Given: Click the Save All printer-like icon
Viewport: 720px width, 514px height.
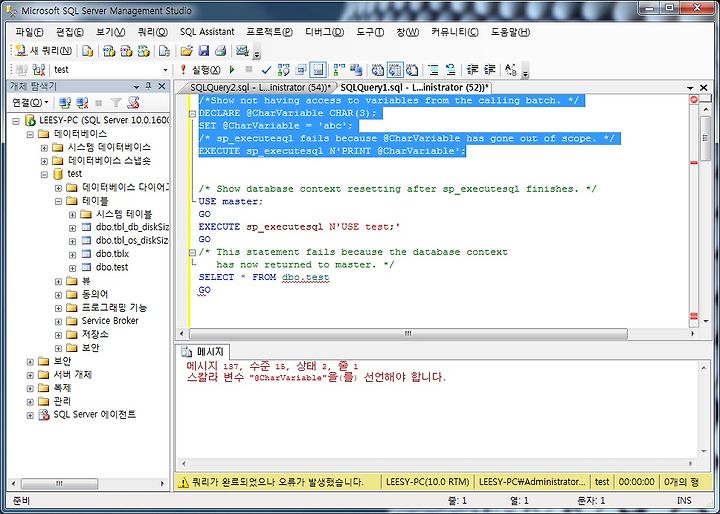Looking at the screenshot, I should pyautogui.click(x=221, y=51).
